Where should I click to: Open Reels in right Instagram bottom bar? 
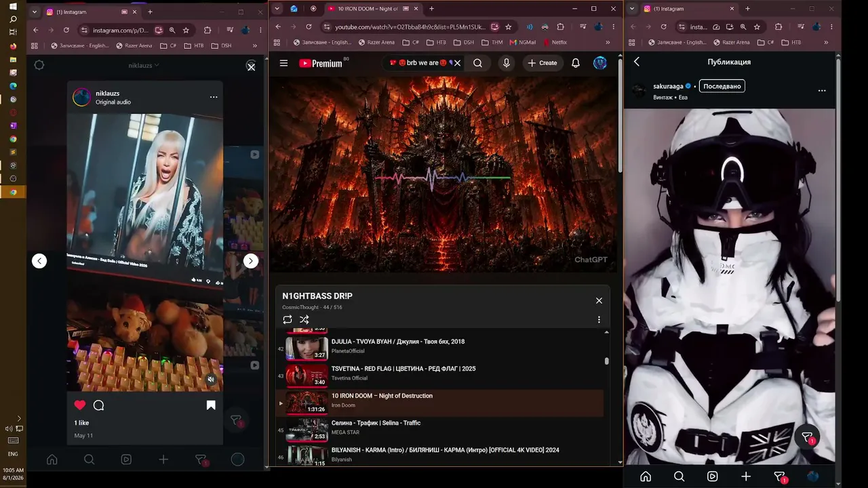[713, 476]
